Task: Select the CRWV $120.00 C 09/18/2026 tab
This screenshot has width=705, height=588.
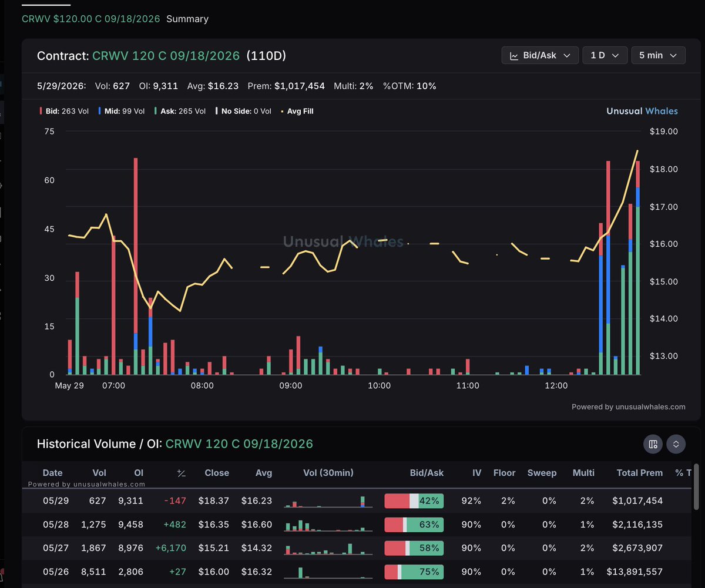Action: point(91,19)
